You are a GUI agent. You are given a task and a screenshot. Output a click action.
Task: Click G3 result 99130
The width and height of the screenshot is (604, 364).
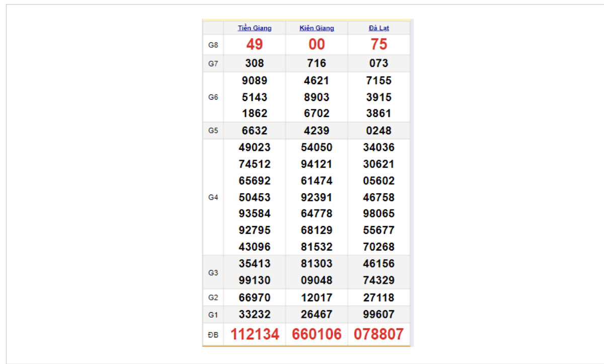tap(255, 280)
